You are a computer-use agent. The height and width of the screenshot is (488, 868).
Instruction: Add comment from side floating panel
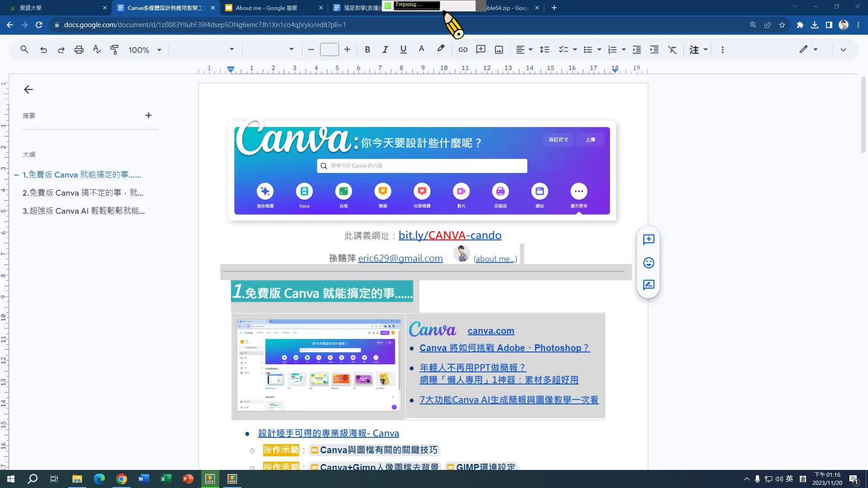648,239
